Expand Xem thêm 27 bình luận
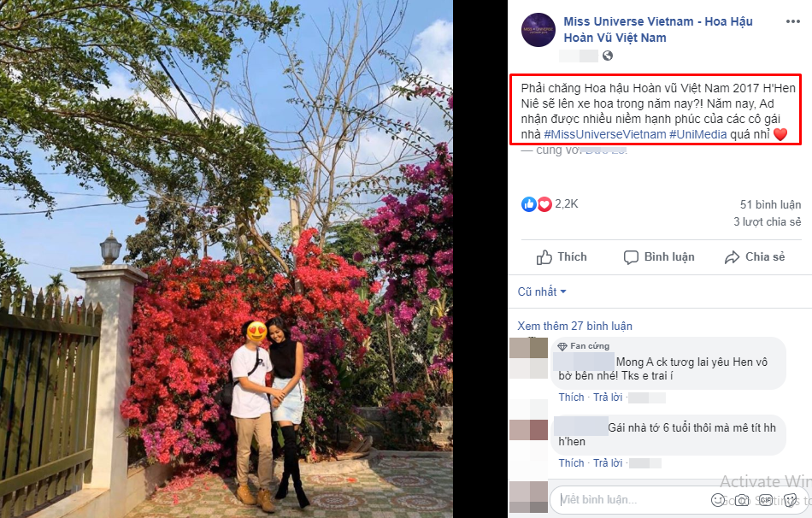Viewport: 812px width, 518px height. tap(575, 326)
